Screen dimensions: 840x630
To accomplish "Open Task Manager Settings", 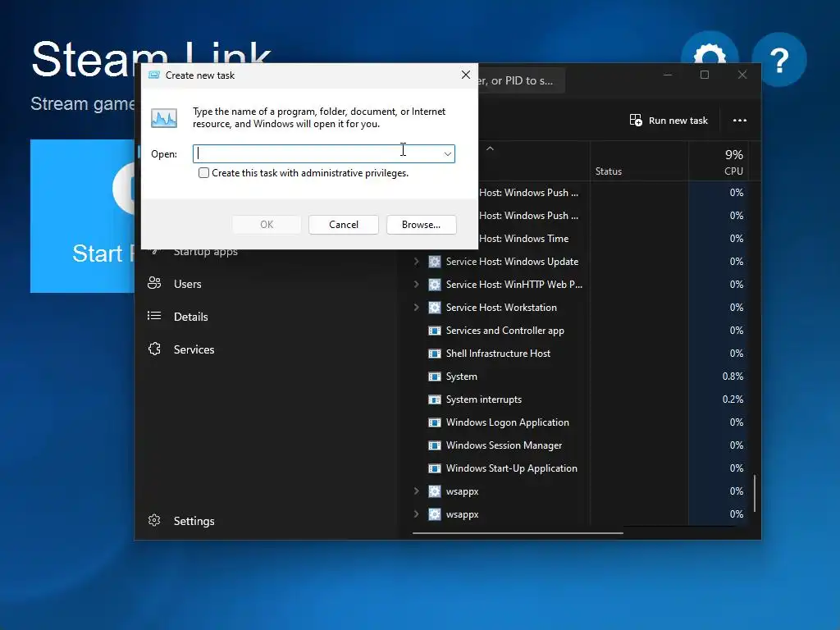I will [x=194, y=521].
